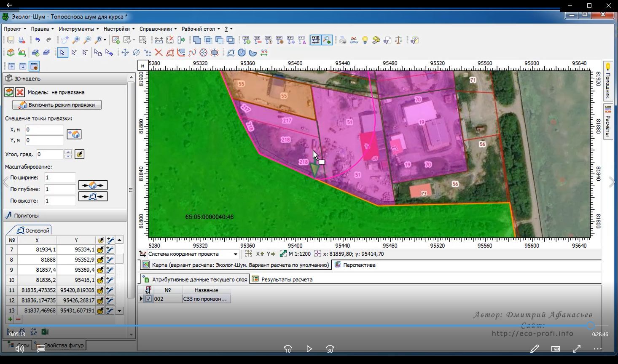Click the undo arrow in toolbar
Image resolution: width=618 pixels, height=364 pixels.
tap(38, 40)
